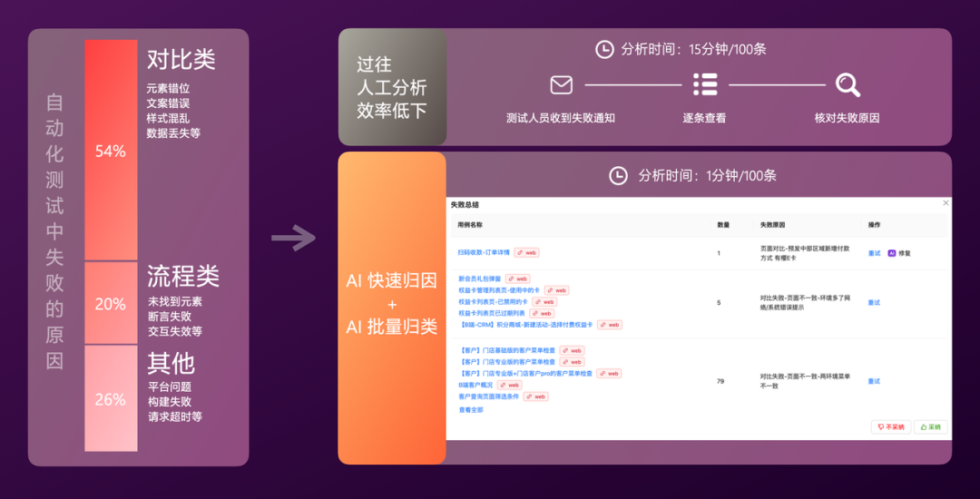This screenshot has height=499, width=980.
Task: Open the B端客户概况 case link
Action: [476, 385]
